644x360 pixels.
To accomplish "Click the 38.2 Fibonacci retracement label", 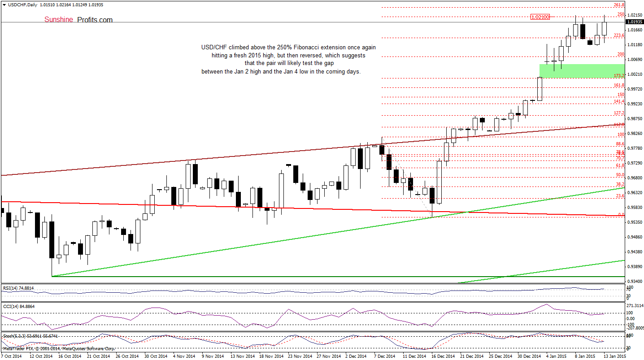I will pyautogui.click(x=620, y=184).
